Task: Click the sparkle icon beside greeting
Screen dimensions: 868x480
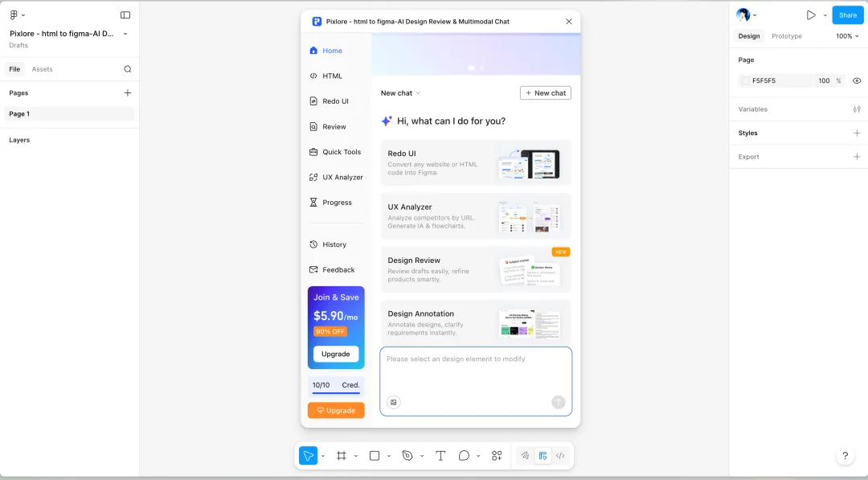Action: click(387, 121)
